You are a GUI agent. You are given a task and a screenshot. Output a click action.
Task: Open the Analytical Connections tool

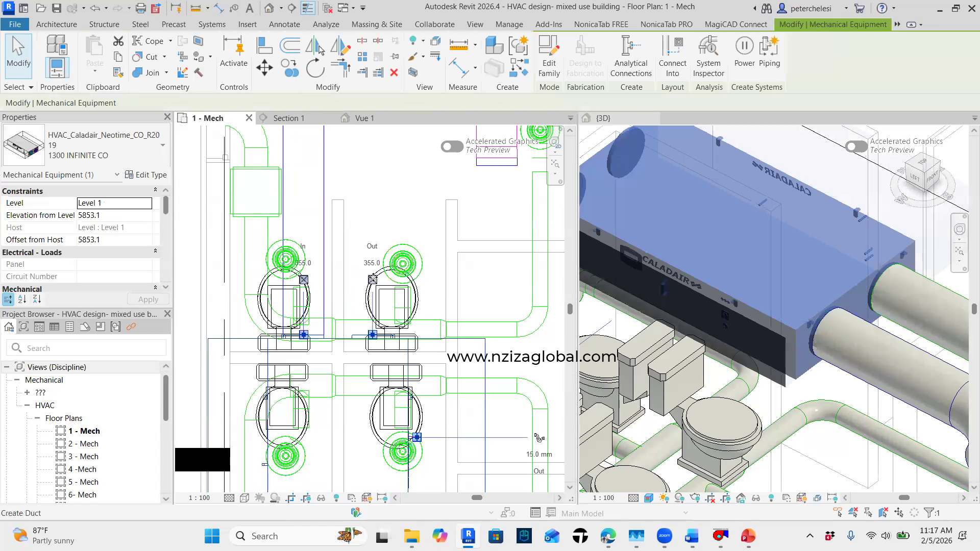[x=631, y=56]
